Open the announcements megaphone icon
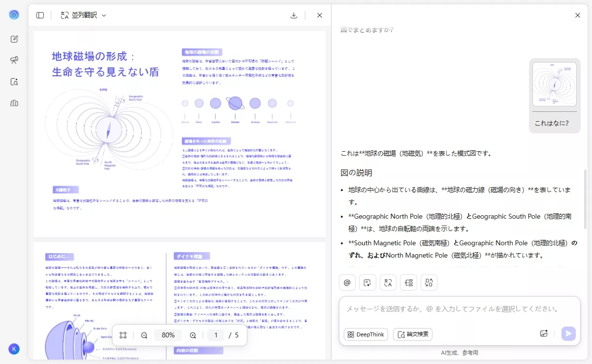The height and width of the screenshot is (364, 592). [x=14, y=60]
